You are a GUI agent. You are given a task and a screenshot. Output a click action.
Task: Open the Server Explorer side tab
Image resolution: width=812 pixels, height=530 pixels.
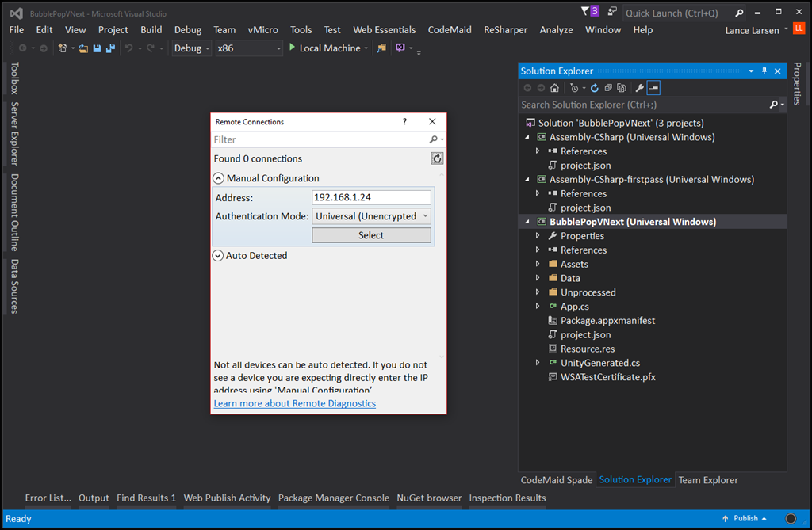click(14, 134)
